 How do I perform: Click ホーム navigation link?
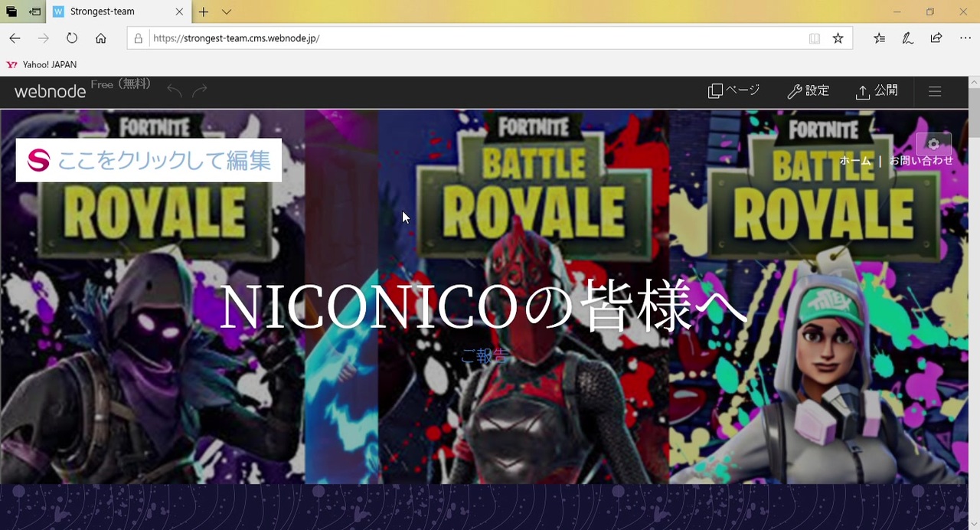click(x=855, y=161)
